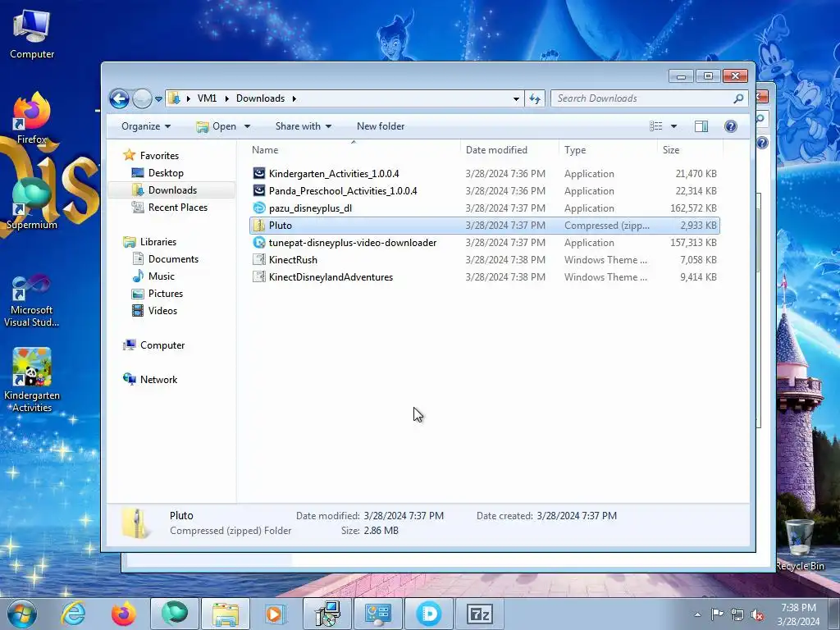Click the 7-Zip taskbar button
Viewport: 840px width, 630px height.
(x=479, y=614)
